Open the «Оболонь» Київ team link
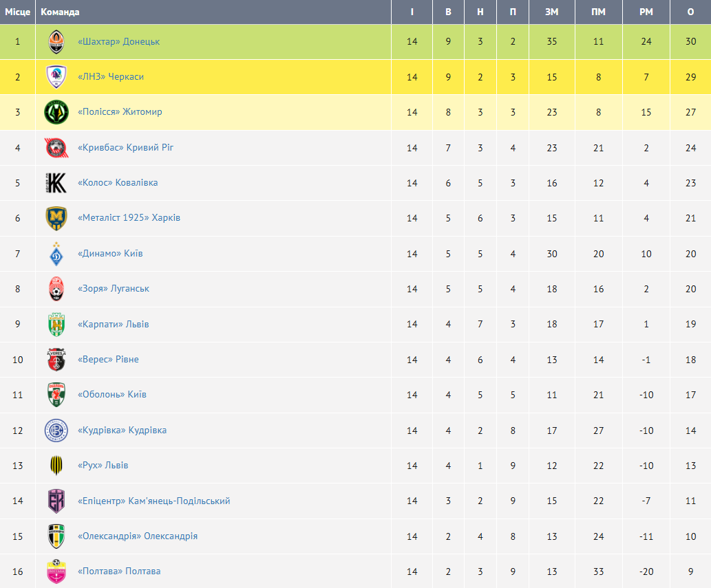711x588 pixels. pos(112,395)
